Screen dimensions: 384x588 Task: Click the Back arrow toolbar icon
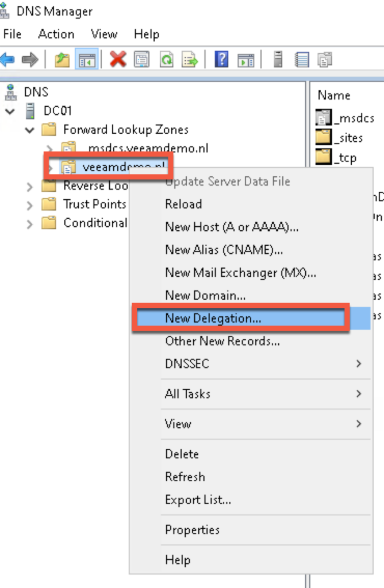point(7,59)
